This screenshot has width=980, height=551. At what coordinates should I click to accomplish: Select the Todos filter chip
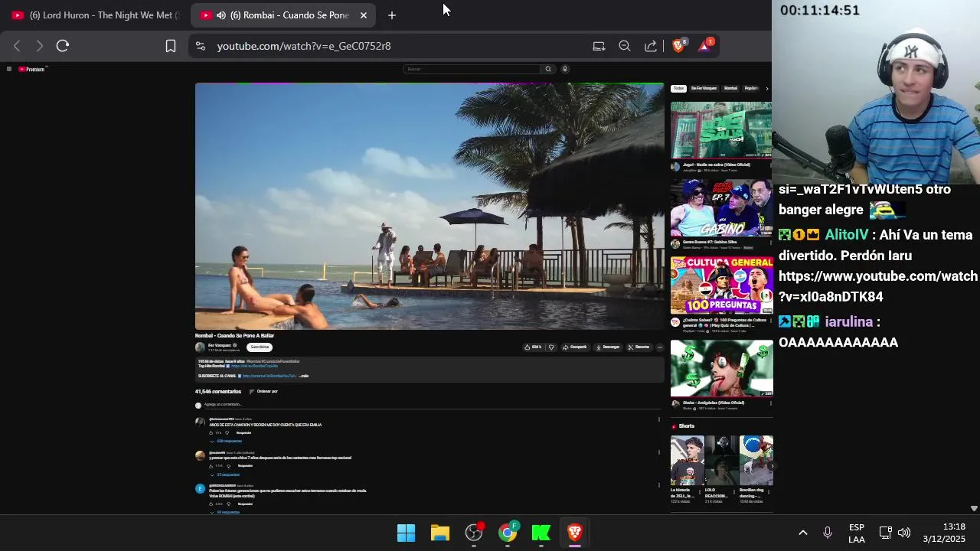(678, 89)
